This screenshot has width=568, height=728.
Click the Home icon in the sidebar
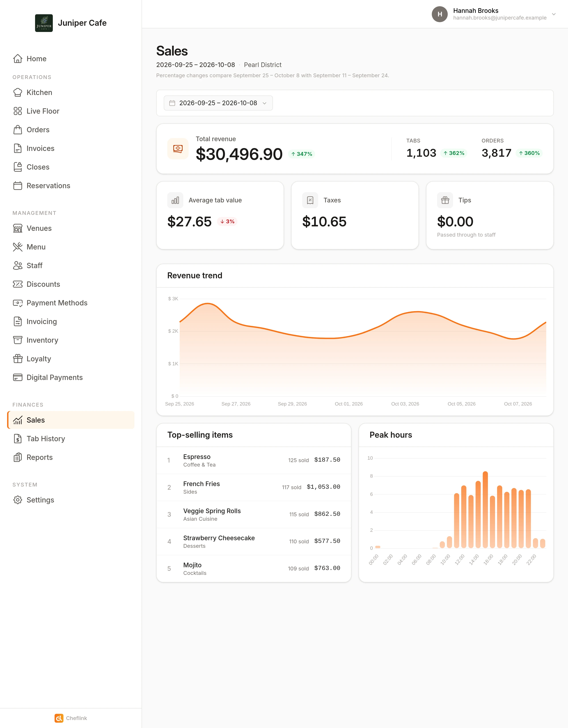18,59
